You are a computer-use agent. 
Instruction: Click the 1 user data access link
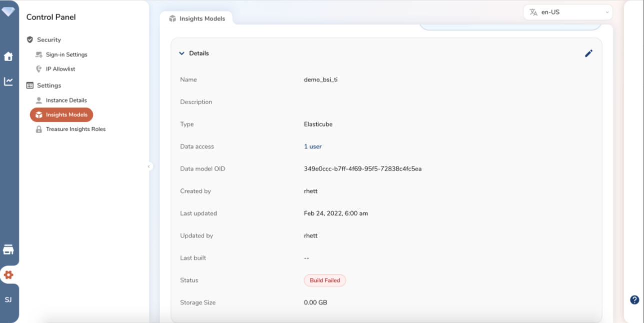point(313,147)
